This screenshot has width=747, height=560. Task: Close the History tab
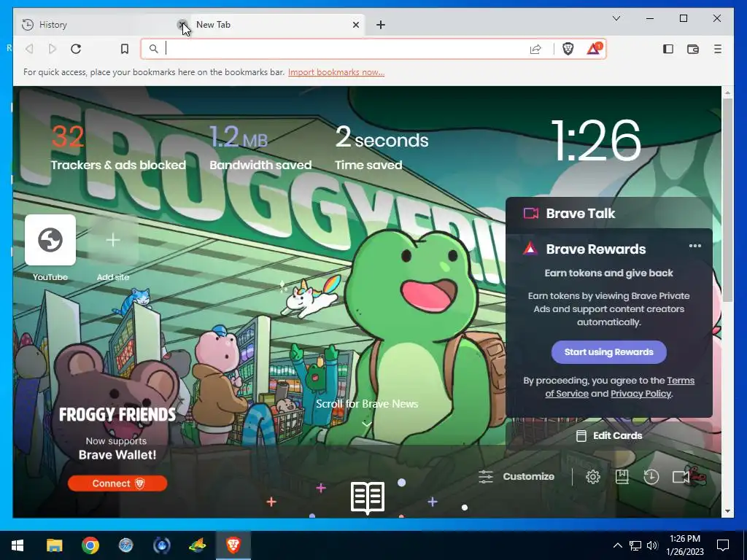pyautogui.click(x=182, y=25)
